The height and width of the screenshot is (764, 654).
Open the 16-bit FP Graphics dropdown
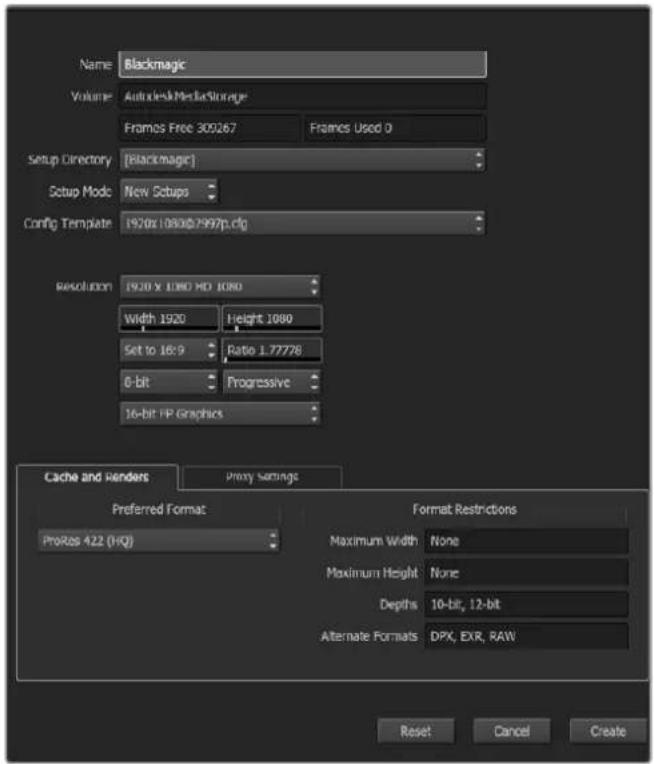click(x=220, y=414)
